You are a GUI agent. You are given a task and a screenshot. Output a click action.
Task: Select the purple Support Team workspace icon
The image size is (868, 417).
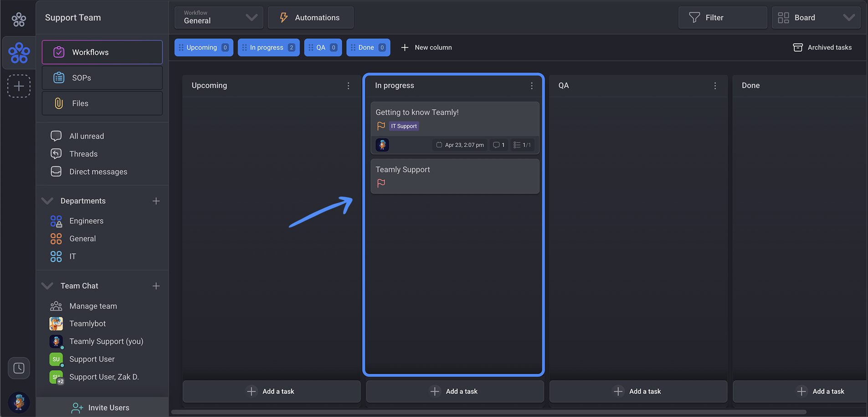[19, 53]
